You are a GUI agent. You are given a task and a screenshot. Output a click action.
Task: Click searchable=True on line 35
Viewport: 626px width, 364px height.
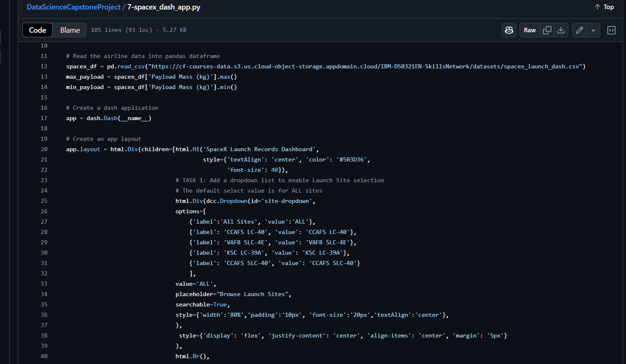201,304
